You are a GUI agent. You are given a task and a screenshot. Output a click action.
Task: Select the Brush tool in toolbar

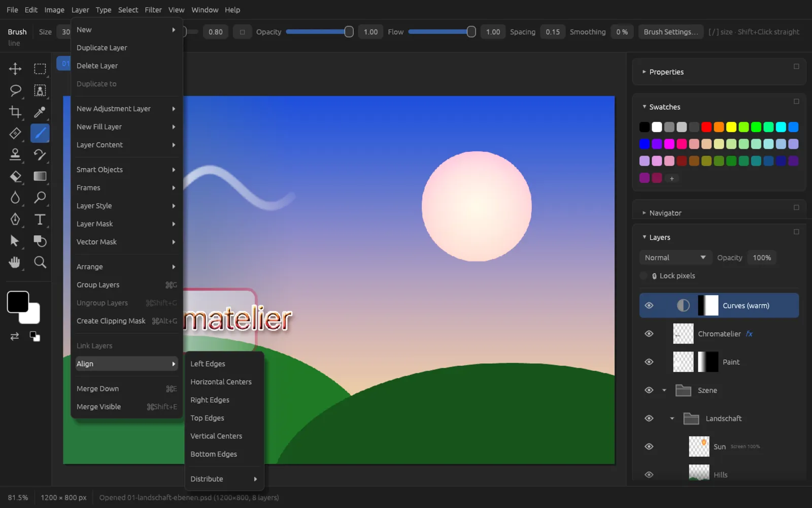coord(40,134)
